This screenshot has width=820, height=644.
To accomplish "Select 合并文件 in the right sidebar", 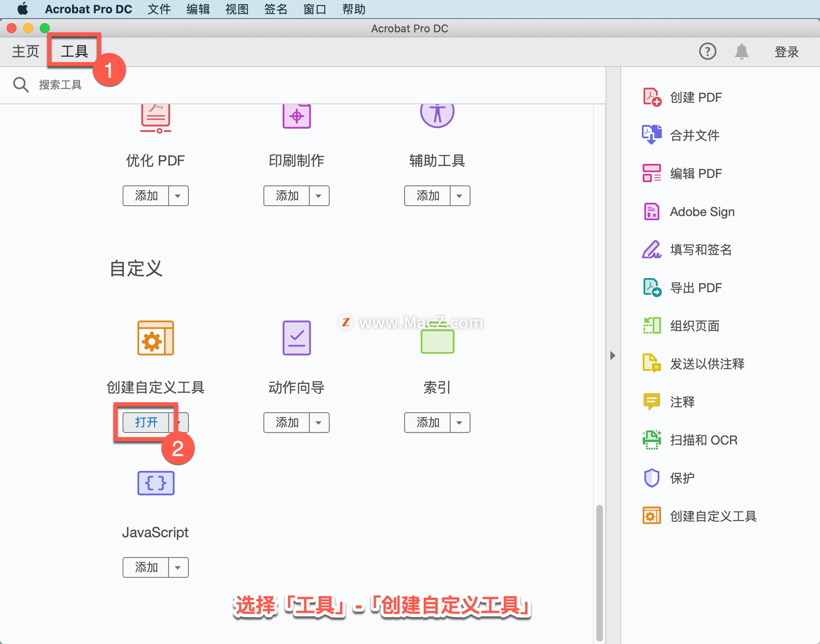I will point(681,135).
